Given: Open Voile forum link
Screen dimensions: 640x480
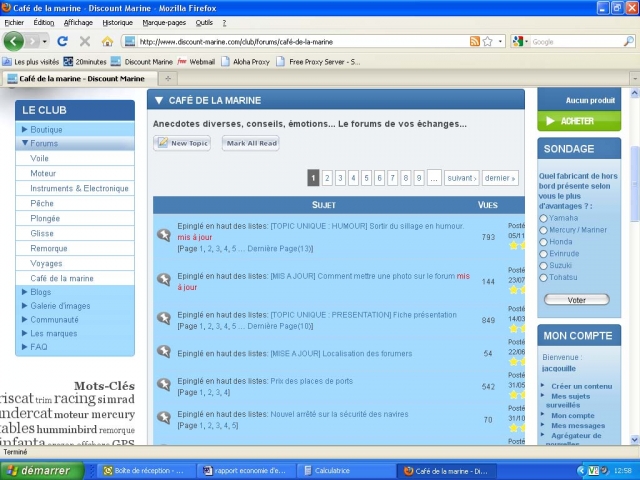Looking at the screenshot, I should 39,158.
